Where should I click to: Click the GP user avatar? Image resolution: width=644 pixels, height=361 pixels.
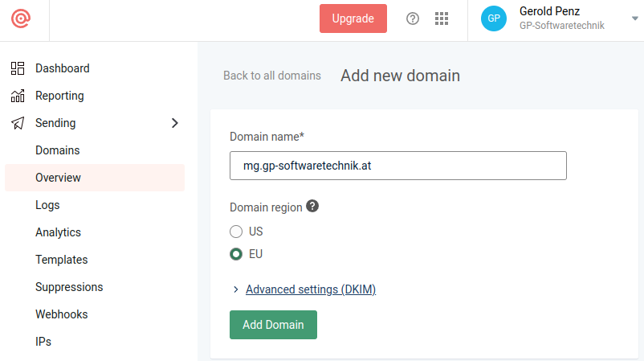[x=494, y=18]
